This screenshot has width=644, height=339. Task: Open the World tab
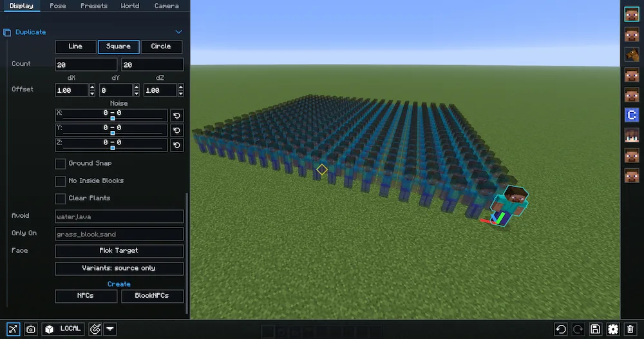click(x=130, y=6)
